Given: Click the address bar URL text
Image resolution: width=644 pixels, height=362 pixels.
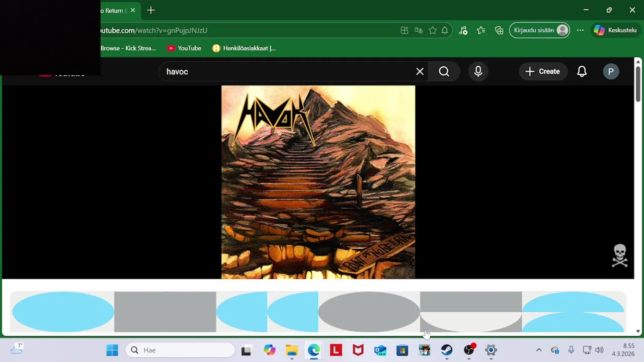Looking at the screenshot, I should 153,30.
